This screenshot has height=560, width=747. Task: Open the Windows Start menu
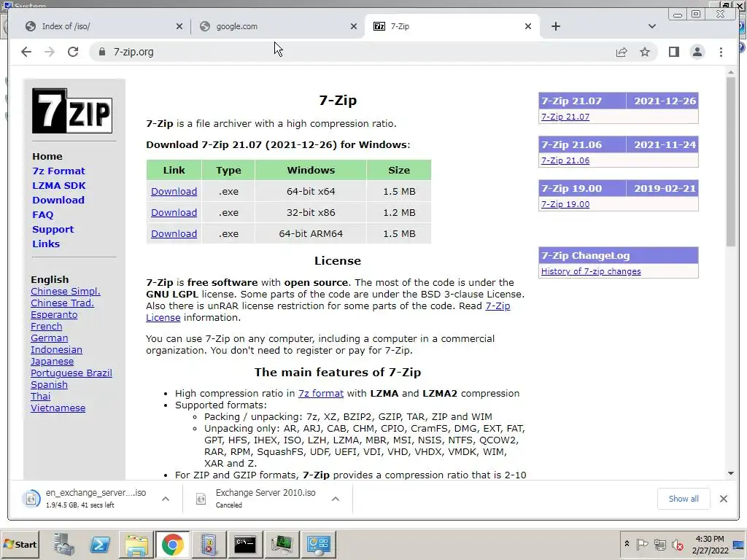click(20, 544)
